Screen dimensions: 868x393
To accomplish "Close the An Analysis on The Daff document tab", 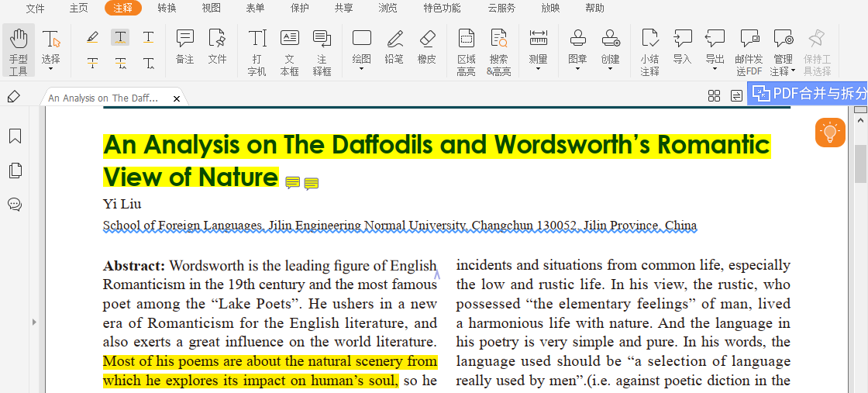I will point(177,98).
